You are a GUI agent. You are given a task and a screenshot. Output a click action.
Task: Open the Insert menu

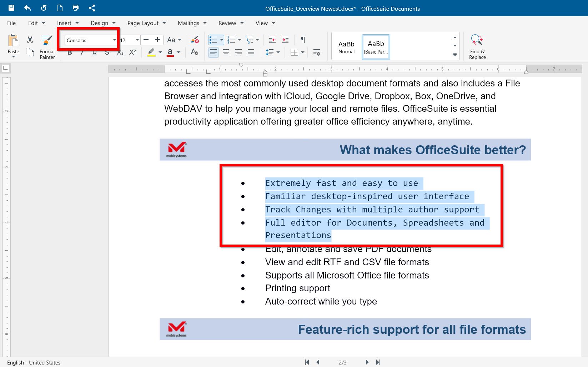[67, 23]
